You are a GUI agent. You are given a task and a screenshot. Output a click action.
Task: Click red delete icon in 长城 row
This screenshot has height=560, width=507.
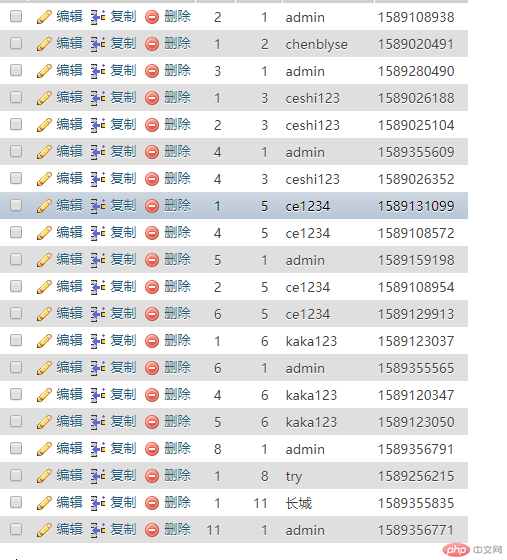(x=152, y=503)
